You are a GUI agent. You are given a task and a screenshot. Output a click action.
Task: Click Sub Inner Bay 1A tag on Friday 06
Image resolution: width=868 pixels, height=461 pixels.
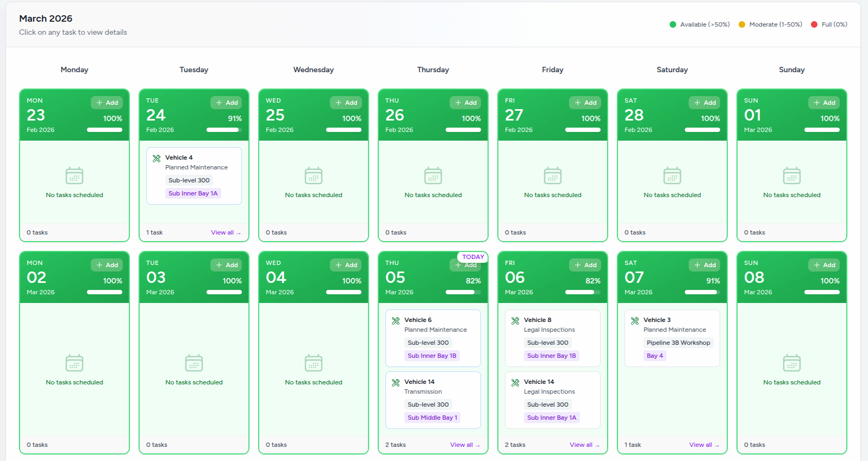[x=552, y=418]
